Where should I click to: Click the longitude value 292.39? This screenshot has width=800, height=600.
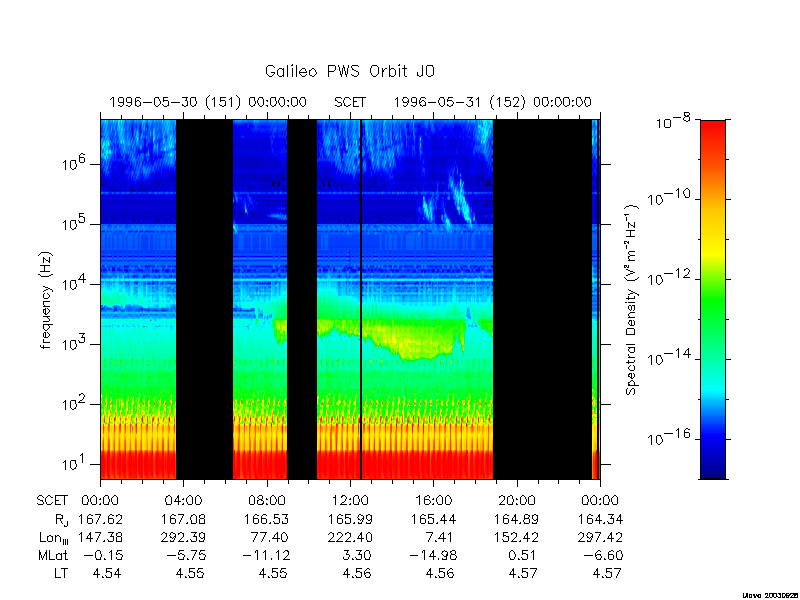[183, 537]
